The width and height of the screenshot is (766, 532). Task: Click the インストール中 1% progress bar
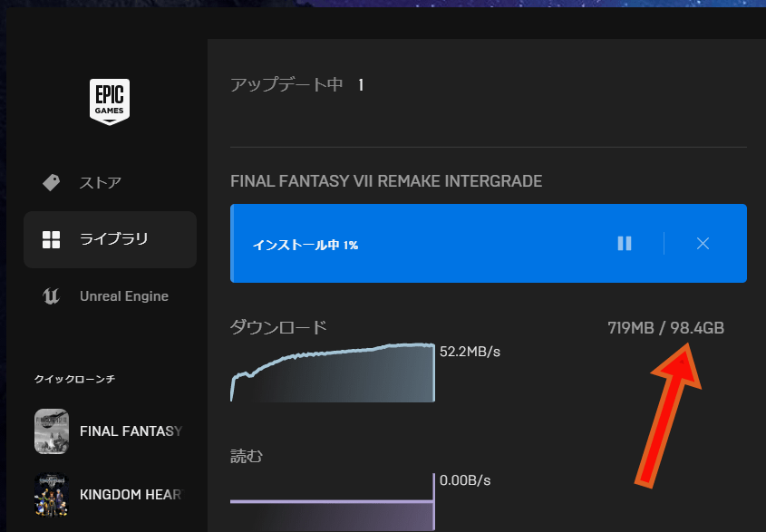(x=489, y=243)
